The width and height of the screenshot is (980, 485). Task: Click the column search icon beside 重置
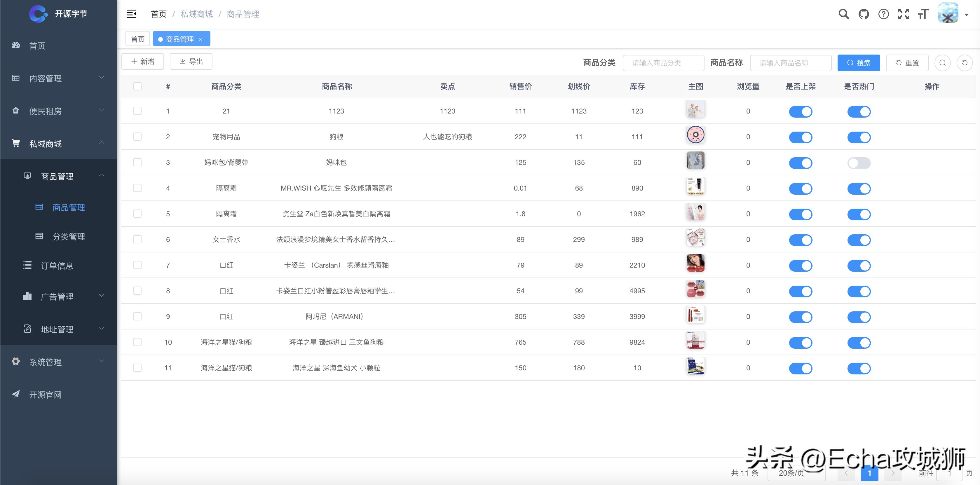coord(942,62)
